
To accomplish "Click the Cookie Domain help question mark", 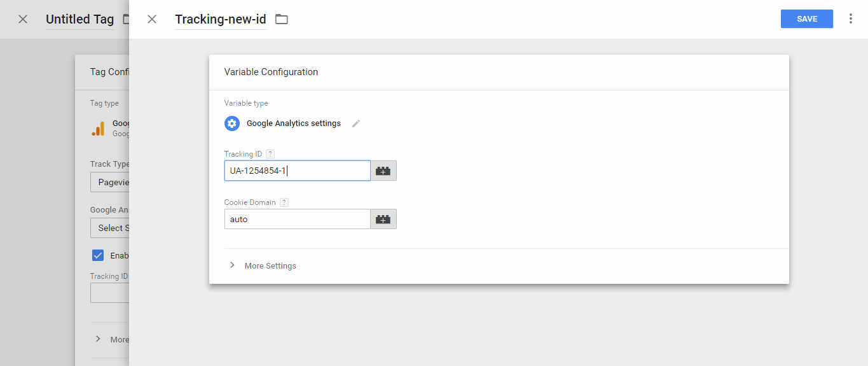I will (x=284, y=202).
